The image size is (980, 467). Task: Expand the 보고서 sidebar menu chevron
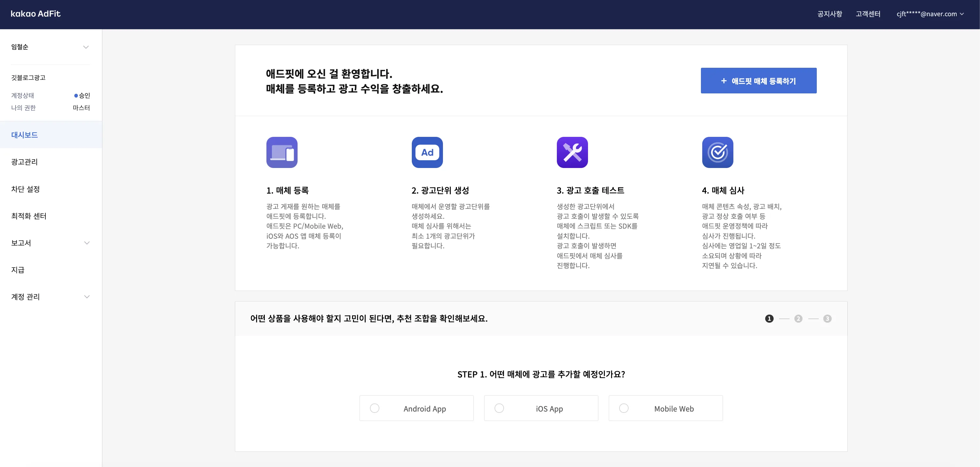pyautogui.click(x=87, y=243)
